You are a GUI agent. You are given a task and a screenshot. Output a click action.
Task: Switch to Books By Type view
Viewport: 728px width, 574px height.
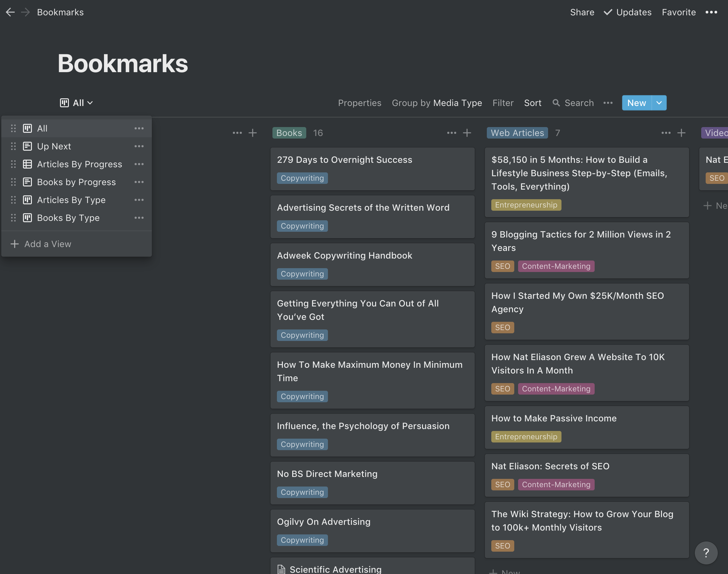point(68,218)
